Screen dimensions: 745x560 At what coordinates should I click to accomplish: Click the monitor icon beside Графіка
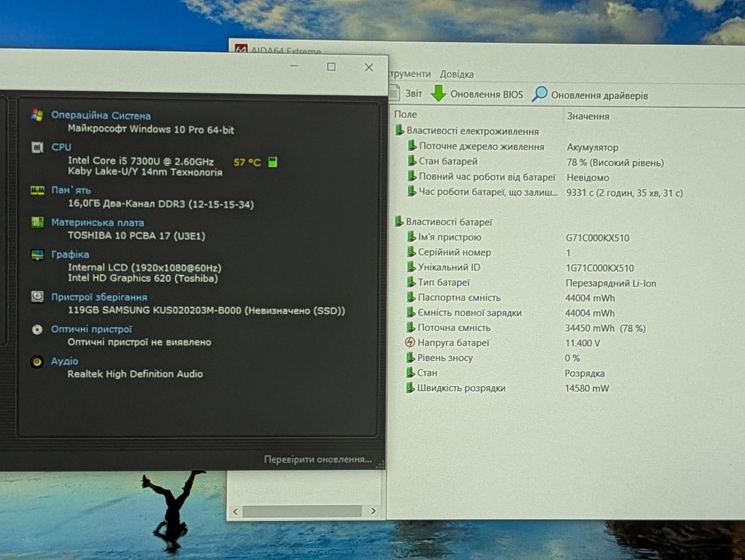point(37,255)
